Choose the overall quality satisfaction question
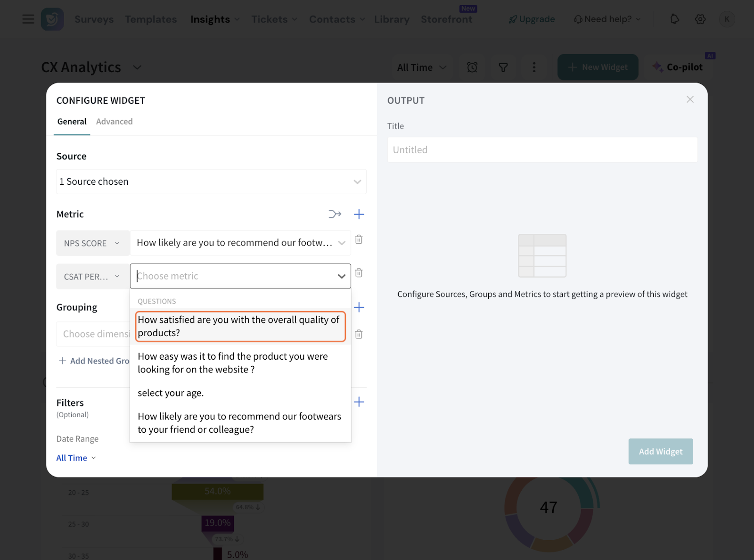754x560 pixels. click(x=240, y=326)
